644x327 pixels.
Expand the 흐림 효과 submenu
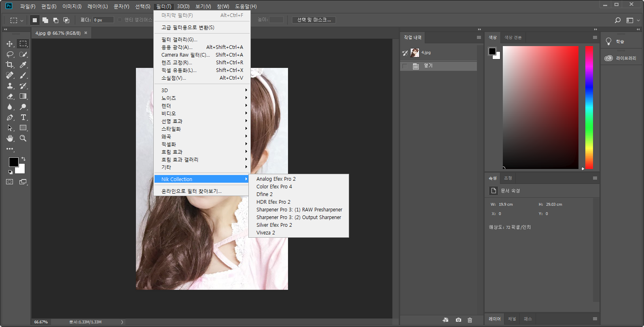(x=202, y=152)
